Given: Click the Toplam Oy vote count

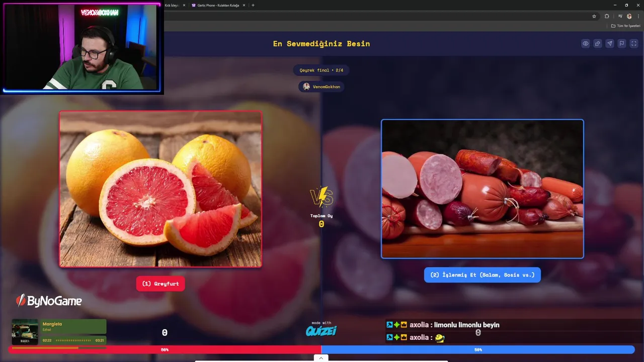Looking at the screenshot, I should 321,224.
